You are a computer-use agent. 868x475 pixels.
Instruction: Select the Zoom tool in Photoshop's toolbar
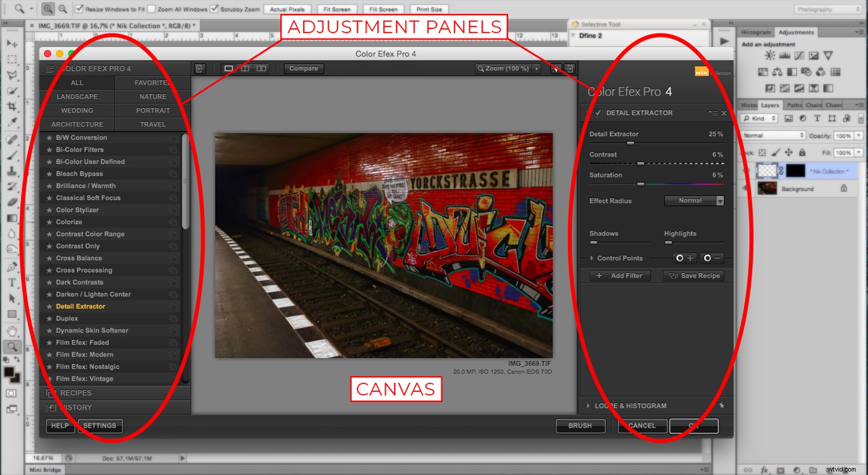point(13,347)
